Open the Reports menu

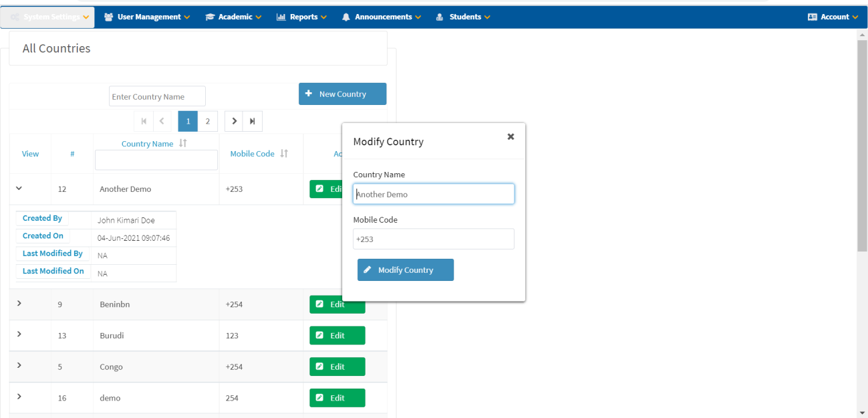(x=302, y=17)
